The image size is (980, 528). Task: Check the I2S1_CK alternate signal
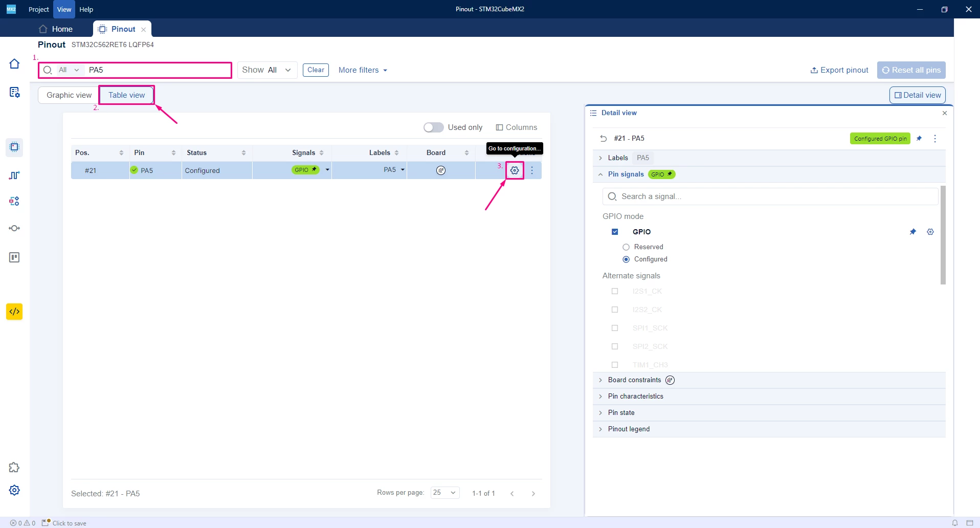(x=615, y=291)
